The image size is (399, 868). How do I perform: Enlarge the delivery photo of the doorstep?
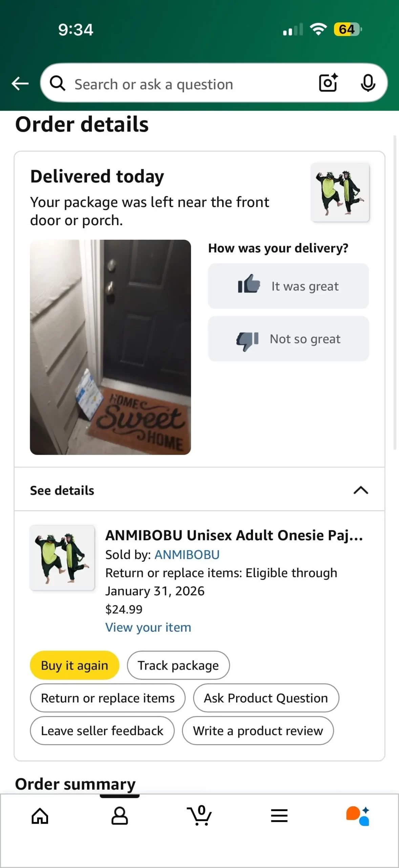point(110,347)
